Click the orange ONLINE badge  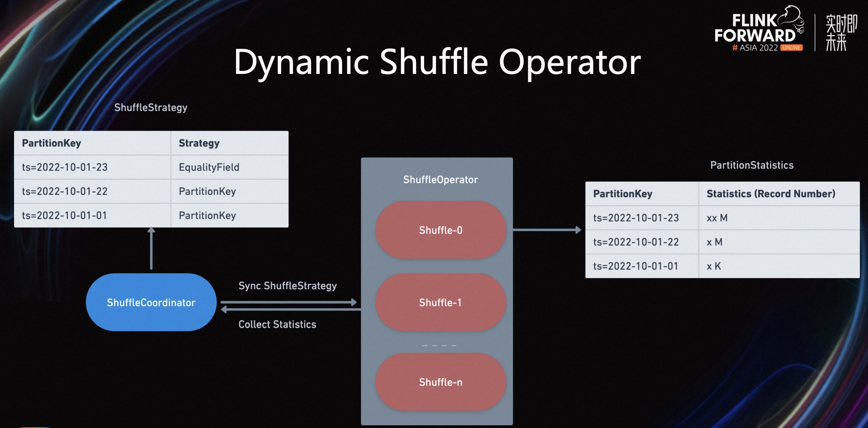click(791, 48)
